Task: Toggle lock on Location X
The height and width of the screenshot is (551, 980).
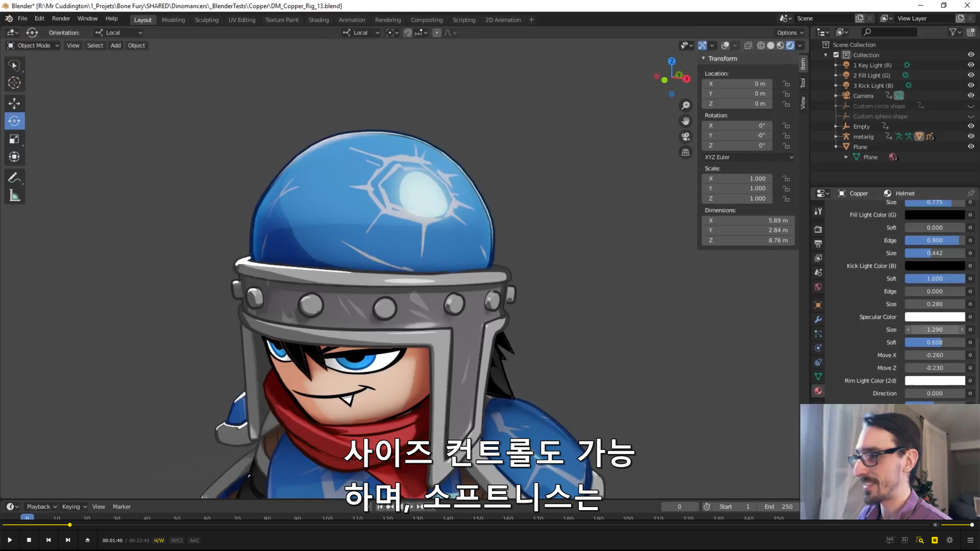Action: click(786, 84)
